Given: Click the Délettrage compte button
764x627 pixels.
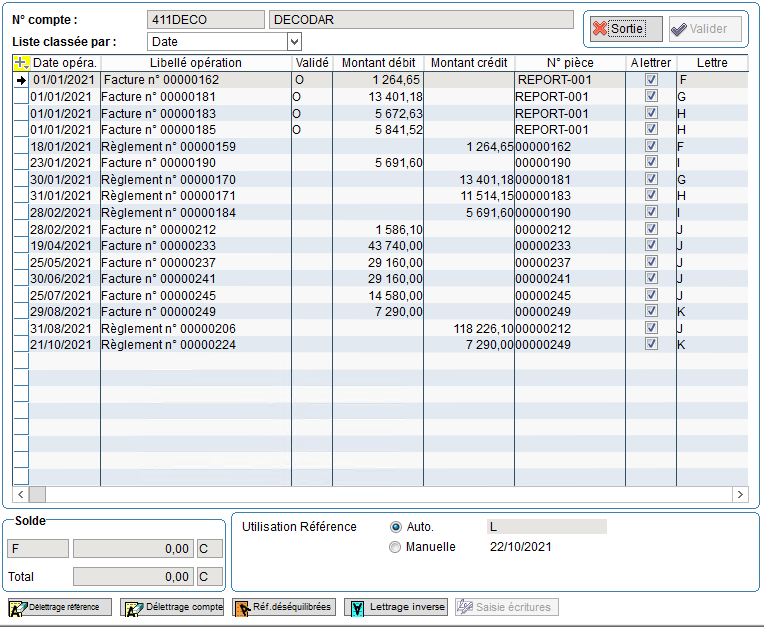Looking at the screenshot, I should pos(172,607).
